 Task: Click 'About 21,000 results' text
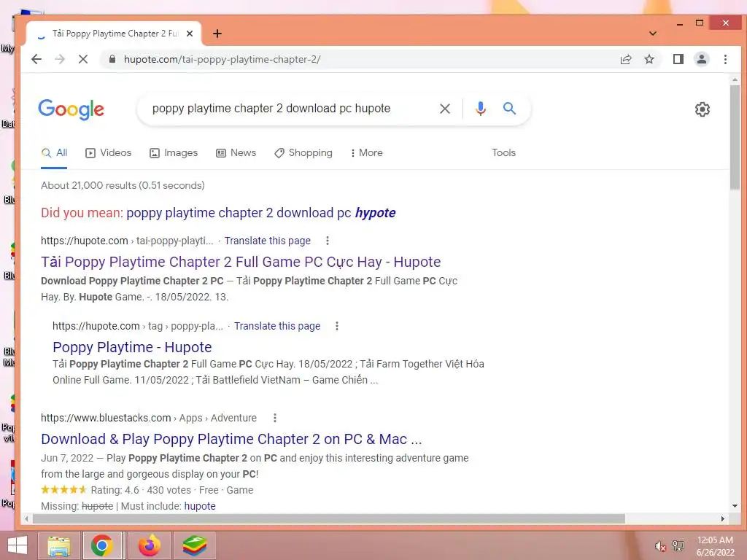pos(123,186)
